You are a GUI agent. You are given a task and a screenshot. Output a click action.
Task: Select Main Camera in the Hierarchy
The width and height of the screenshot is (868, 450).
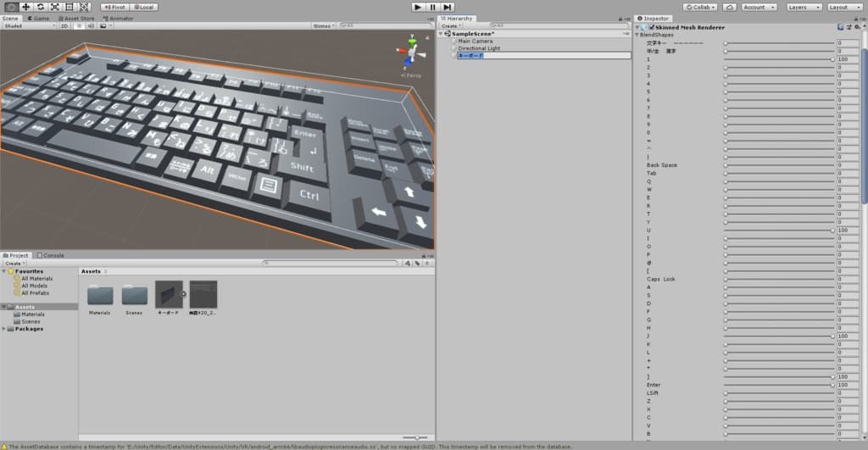475,41
